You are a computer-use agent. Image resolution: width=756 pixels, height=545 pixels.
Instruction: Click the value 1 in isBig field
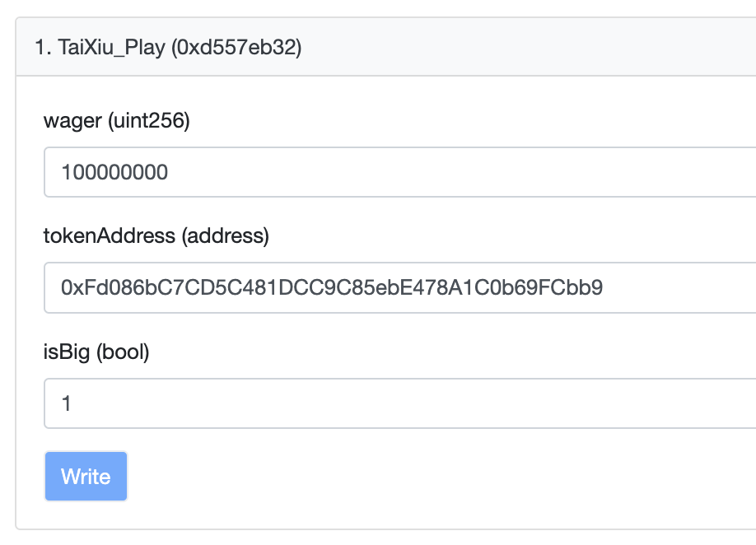point(67,403)
